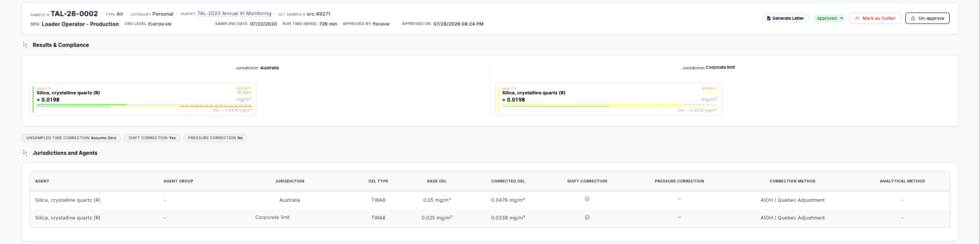Click the JURISDICTION column header

[x=290, y=181]
